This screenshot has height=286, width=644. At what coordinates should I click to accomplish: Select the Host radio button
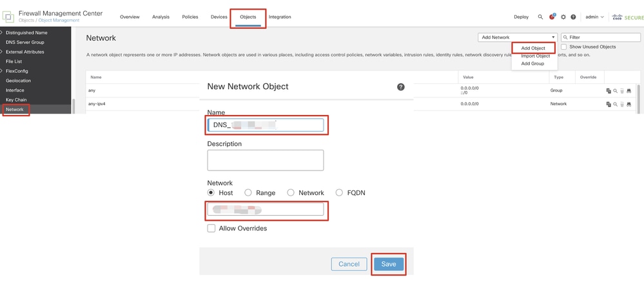pos(211,192)
